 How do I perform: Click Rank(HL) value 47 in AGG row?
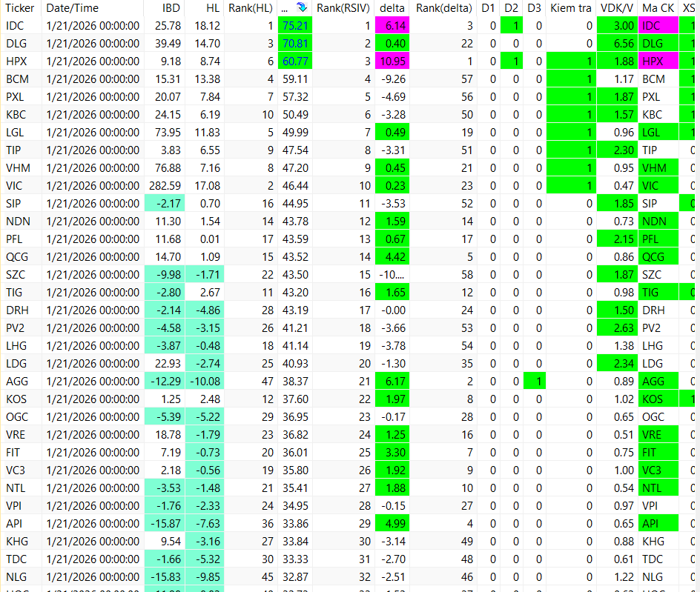[268, 382]
